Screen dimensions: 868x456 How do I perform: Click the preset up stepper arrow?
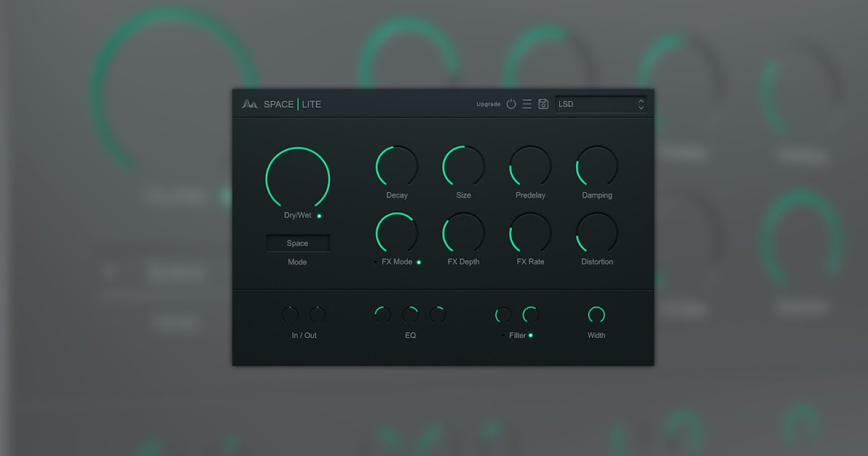coord(641,101)
